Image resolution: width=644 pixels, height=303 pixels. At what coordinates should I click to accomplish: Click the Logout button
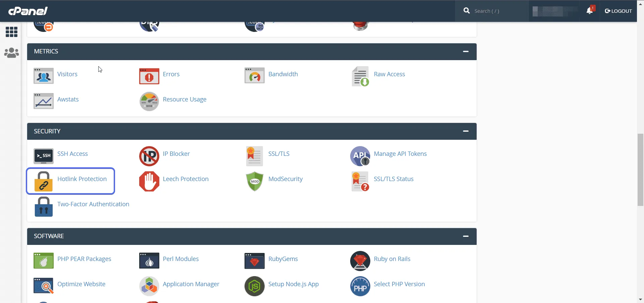tap(618, 11)
